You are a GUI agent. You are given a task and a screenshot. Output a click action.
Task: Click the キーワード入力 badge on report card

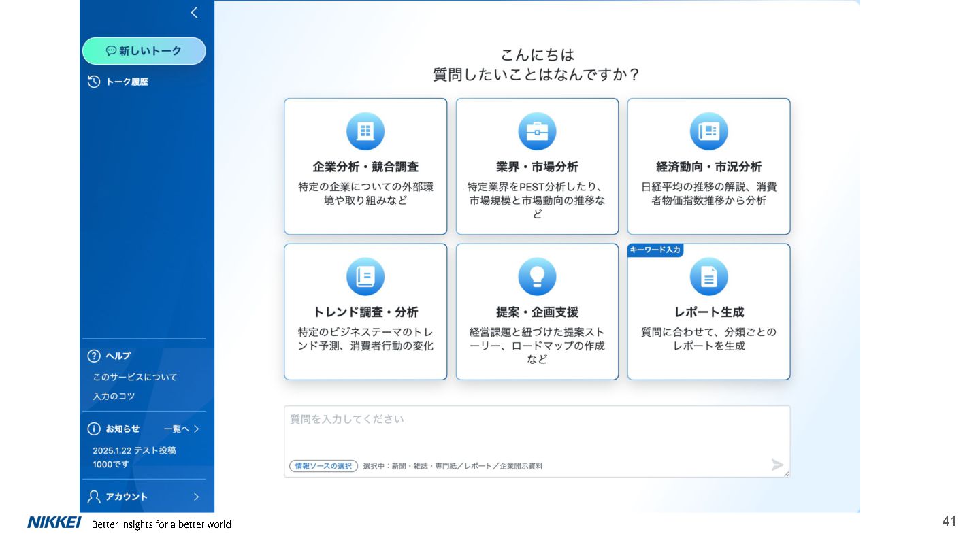tap(655, 250)
